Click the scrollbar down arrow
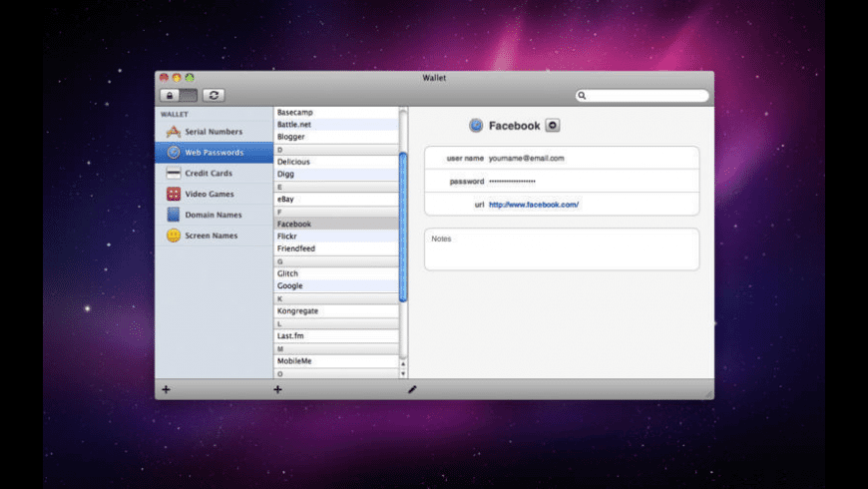This screenshot has width=868, height=489. (403, 374)
